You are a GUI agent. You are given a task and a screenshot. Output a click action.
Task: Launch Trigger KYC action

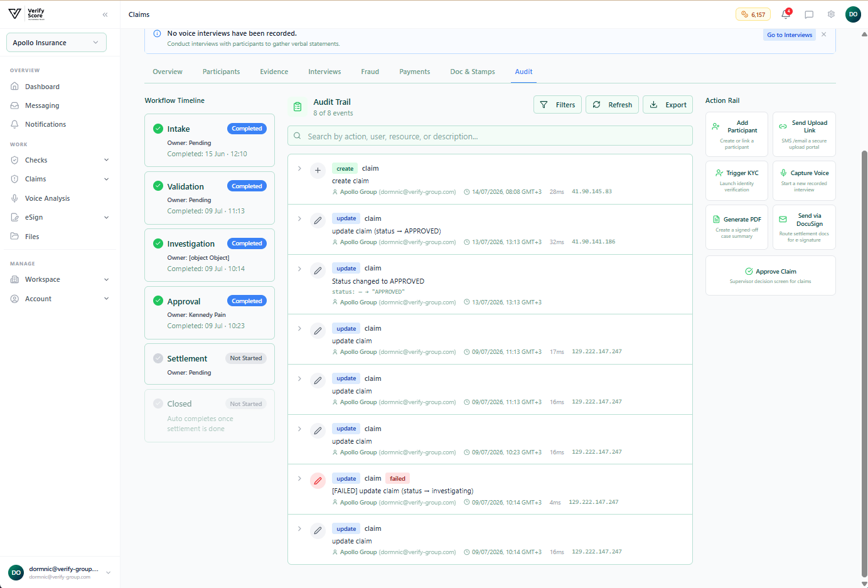[x=737, y=181]
